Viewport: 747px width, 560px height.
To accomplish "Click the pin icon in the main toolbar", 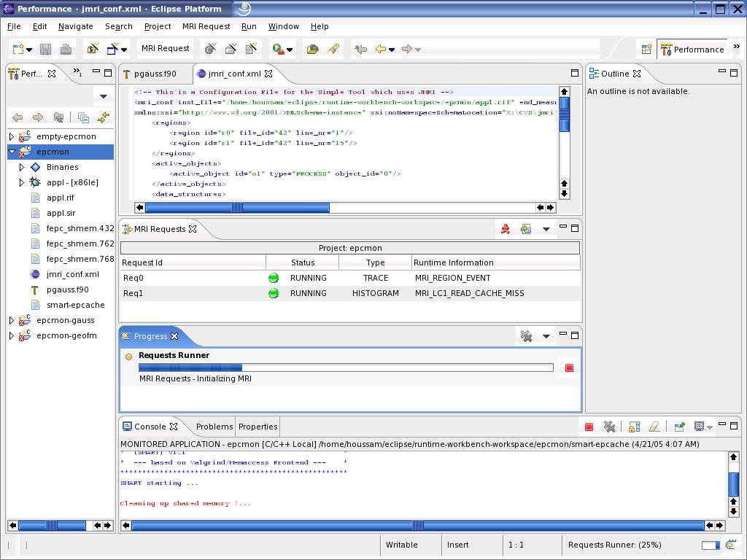I will tap(333, 49).
